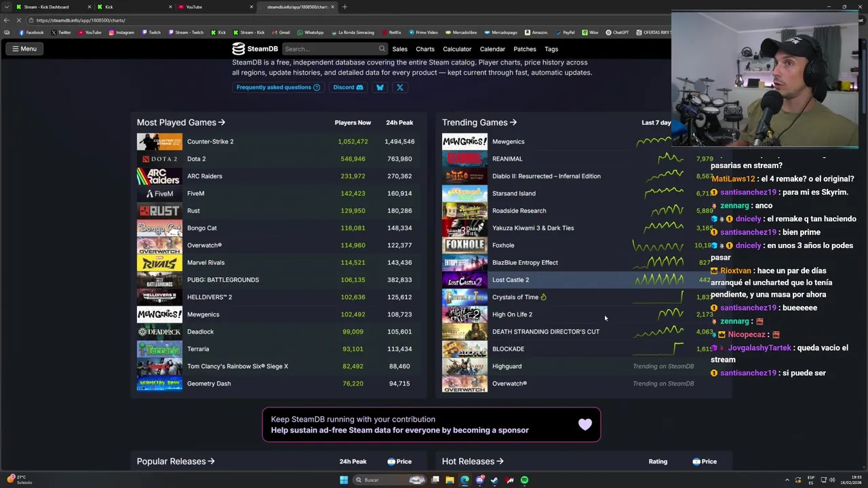Screen dimensions: 868x488
Task: Click the Steam icon beside Popular Releases Price
Action: tap(391, 462)
